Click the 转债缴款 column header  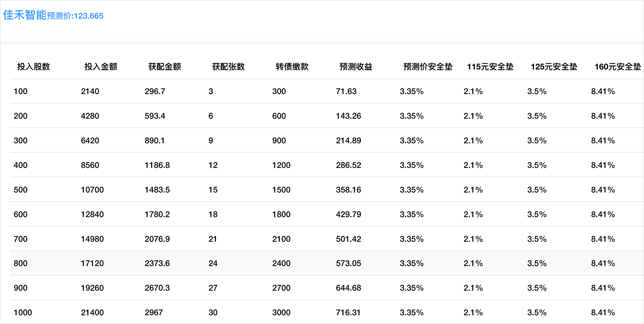[x=292, y=67]
